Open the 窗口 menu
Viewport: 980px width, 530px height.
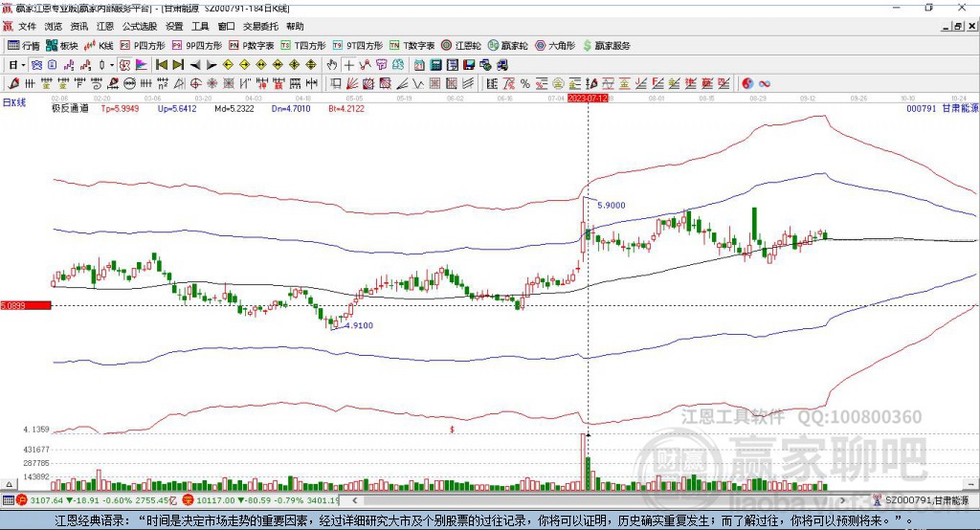click(x=226, y=26)
